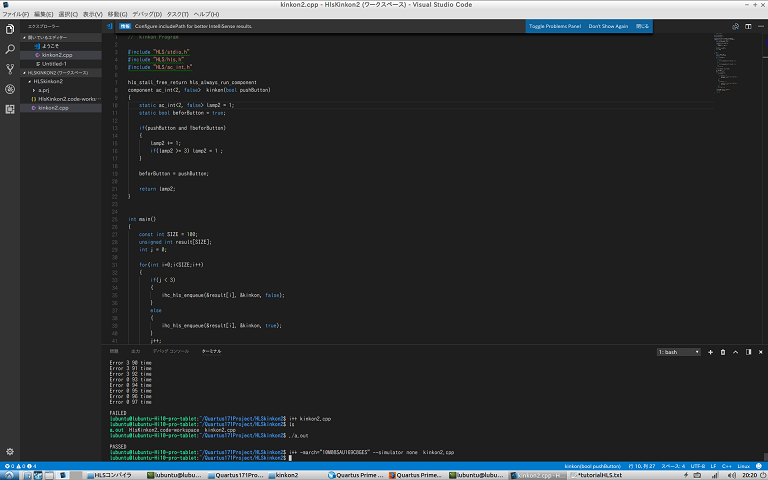This screenshot has height=480, width=768.
Task: Open the Debug view in activity bar
Action: tap(10, 89)
